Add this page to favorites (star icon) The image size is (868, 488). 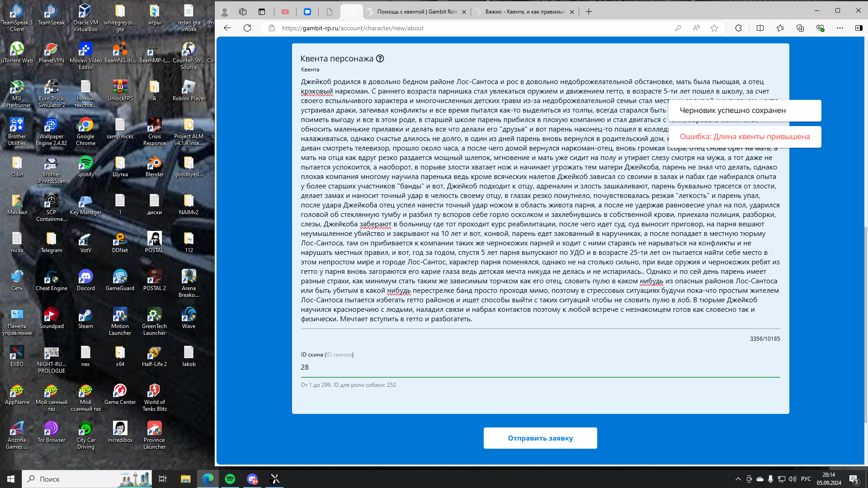coord(714,28)
